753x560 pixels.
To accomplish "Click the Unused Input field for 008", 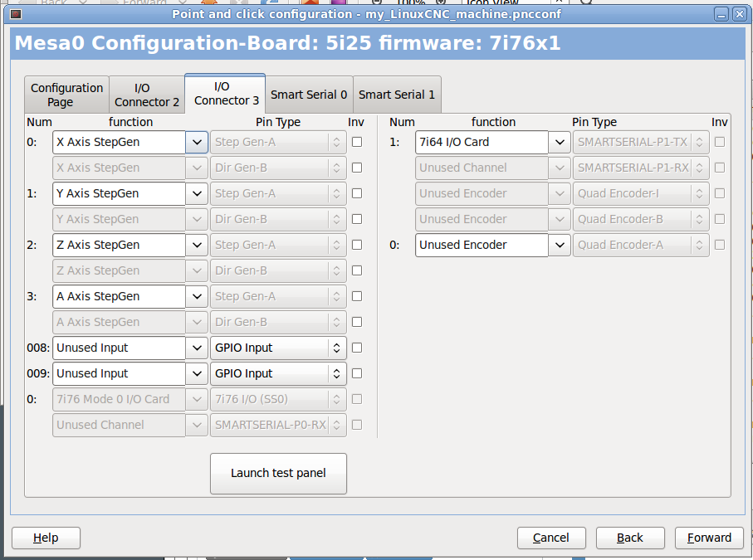I will tap(119, 348).
